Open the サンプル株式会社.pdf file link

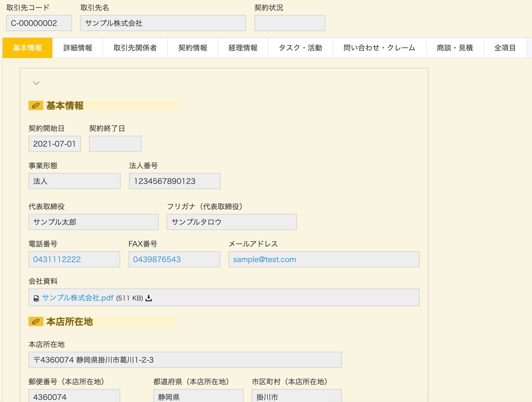point(78,298)
